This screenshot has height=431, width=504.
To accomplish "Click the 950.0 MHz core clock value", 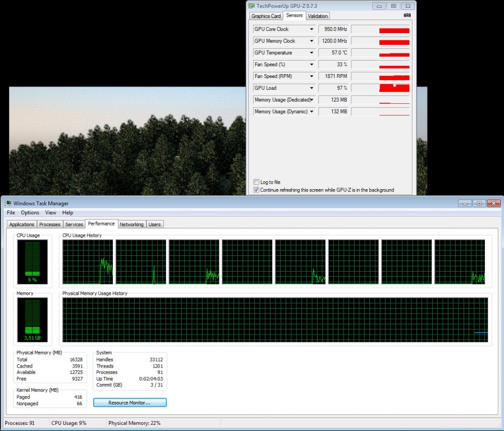I will click(333, 29).
